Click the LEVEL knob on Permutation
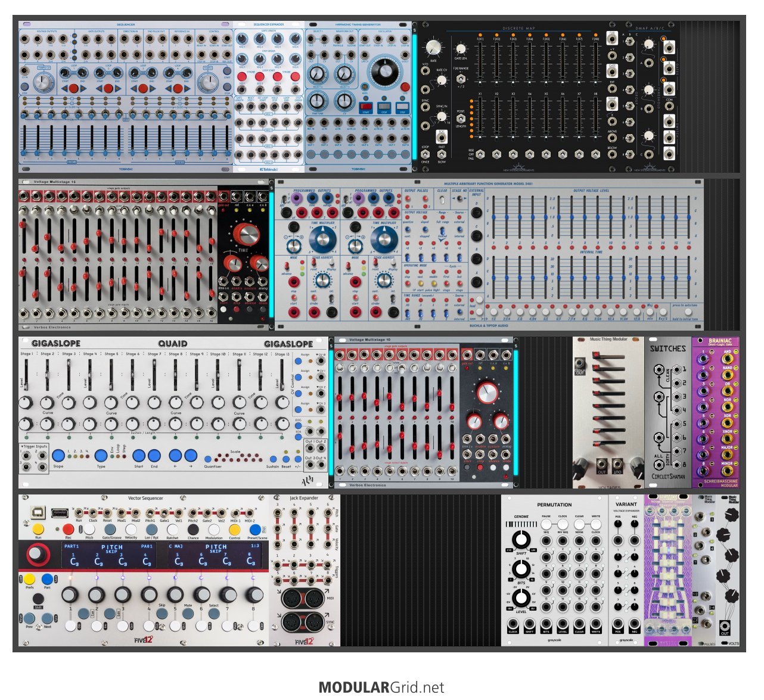Screen dimensions: 764x700 (521, 599)
